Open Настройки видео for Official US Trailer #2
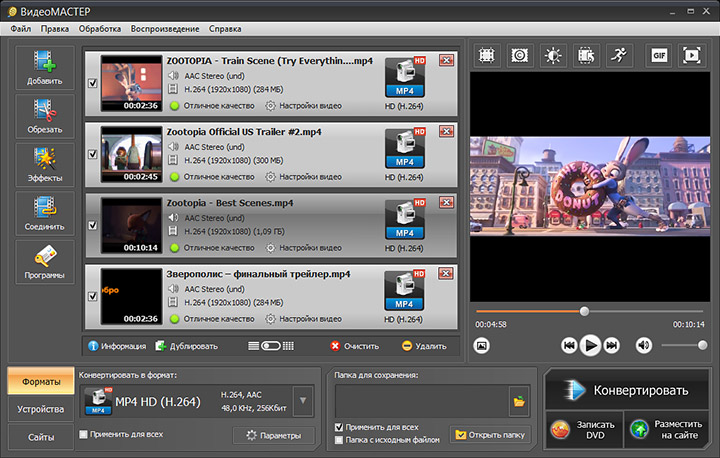This screenshot has height=458, width=720. point(304,177)
